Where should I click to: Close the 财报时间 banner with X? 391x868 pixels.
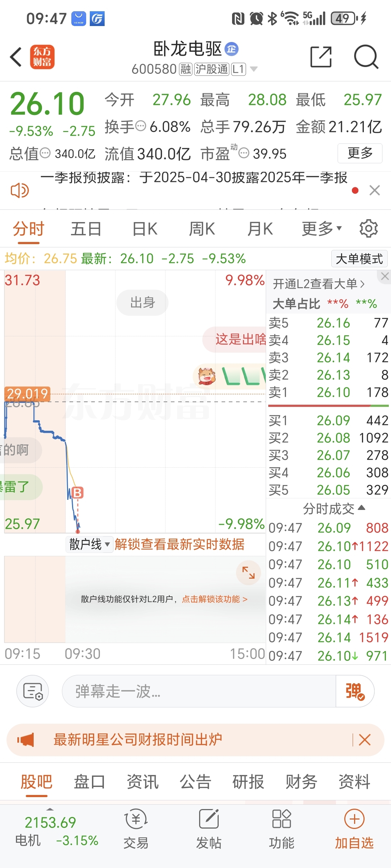[x=365, y=740]
